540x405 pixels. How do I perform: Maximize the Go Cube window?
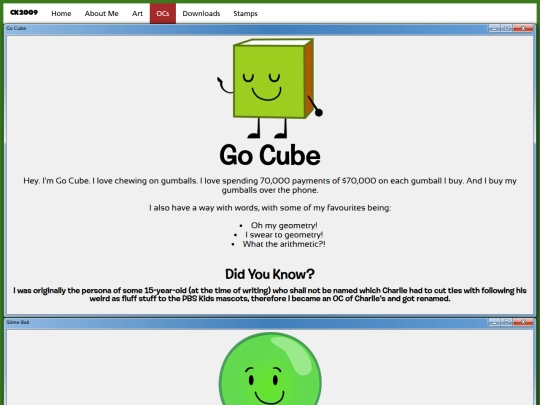coord(507,28)
